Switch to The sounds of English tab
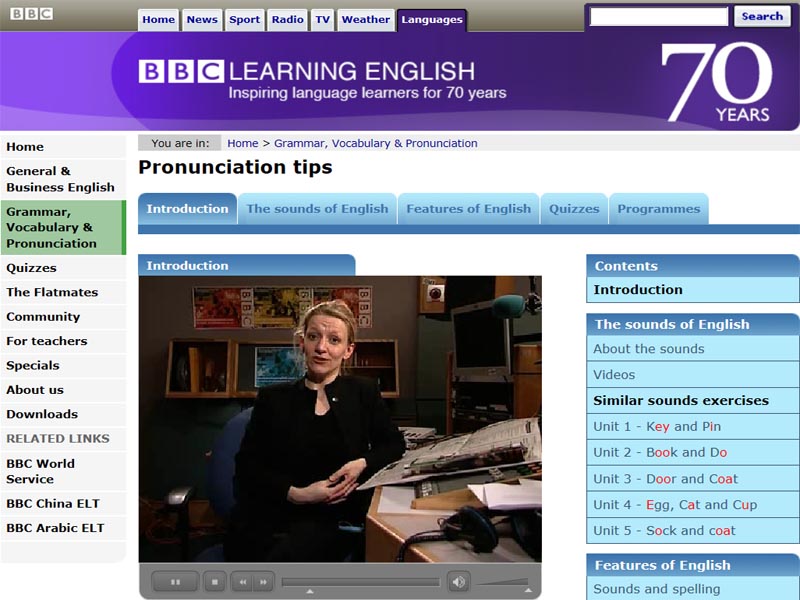This screenshot has width=800, height=600. [x=317, y=209]
